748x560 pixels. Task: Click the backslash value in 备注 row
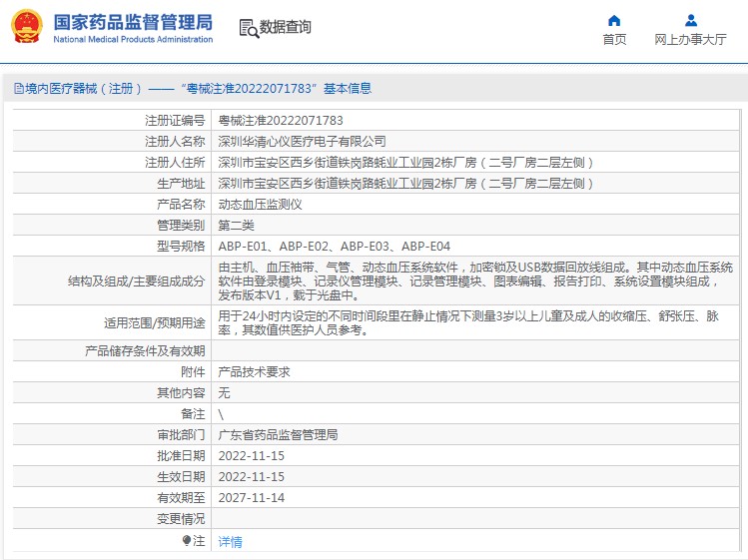(x=221, y=414)
